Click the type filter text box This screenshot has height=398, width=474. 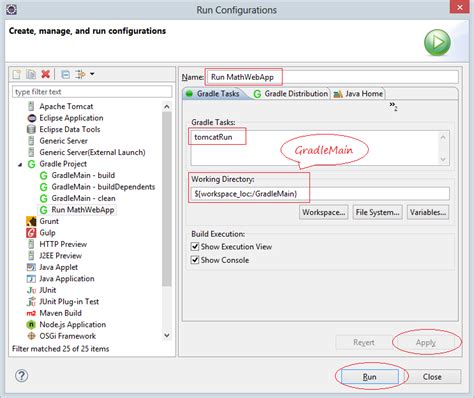(92, 92)
